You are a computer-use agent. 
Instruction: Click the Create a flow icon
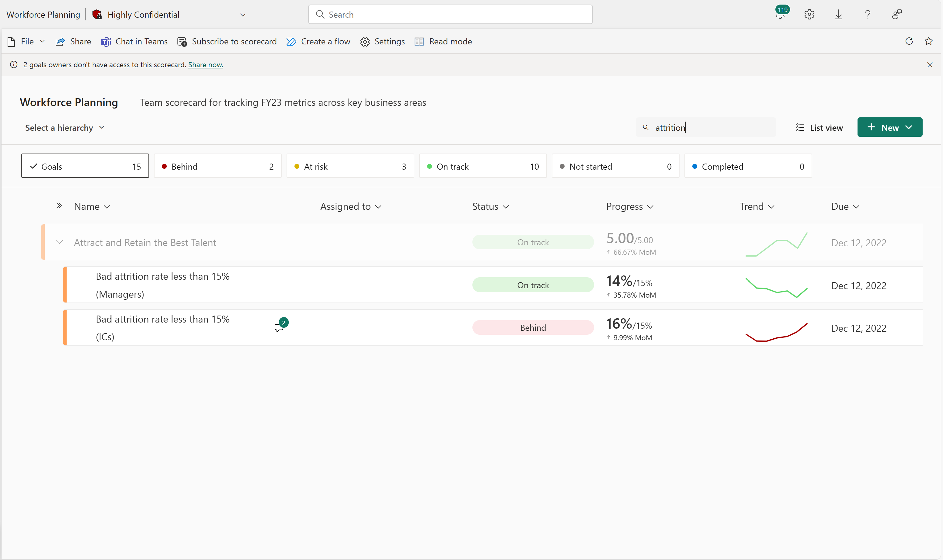291,41
